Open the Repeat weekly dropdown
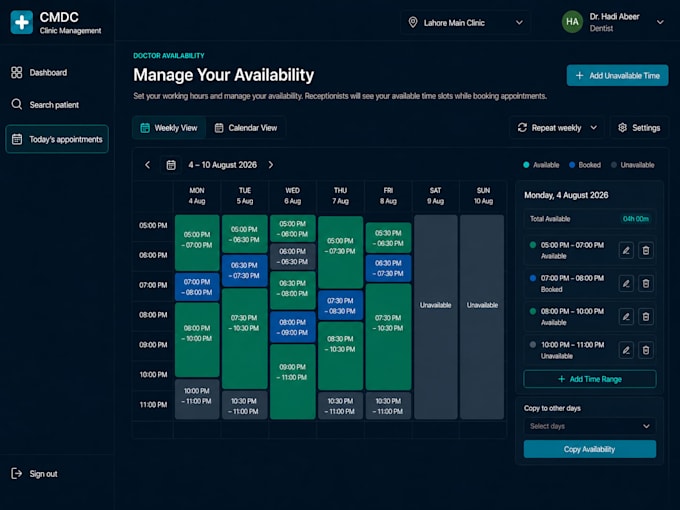 click(x=557, y=128)
